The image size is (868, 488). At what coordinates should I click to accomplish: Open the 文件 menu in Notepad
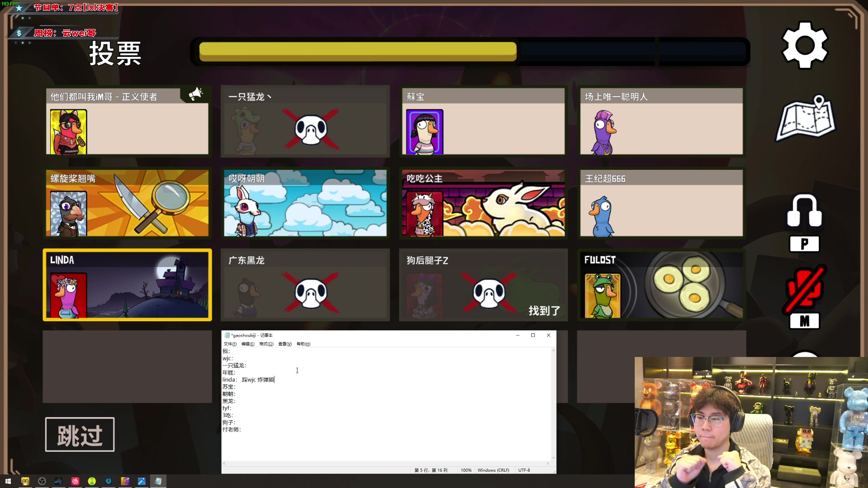coord(230,344)
